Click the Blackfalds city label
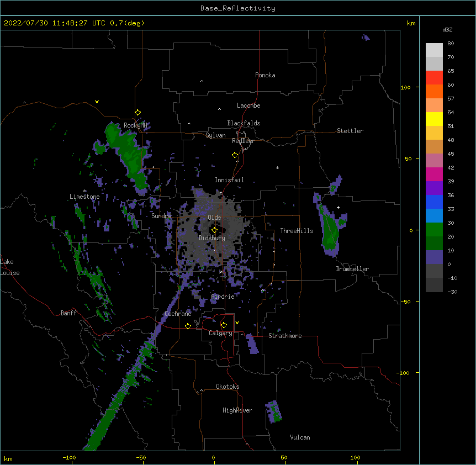Viewport: 476px width, 465px height. (244, 123)
